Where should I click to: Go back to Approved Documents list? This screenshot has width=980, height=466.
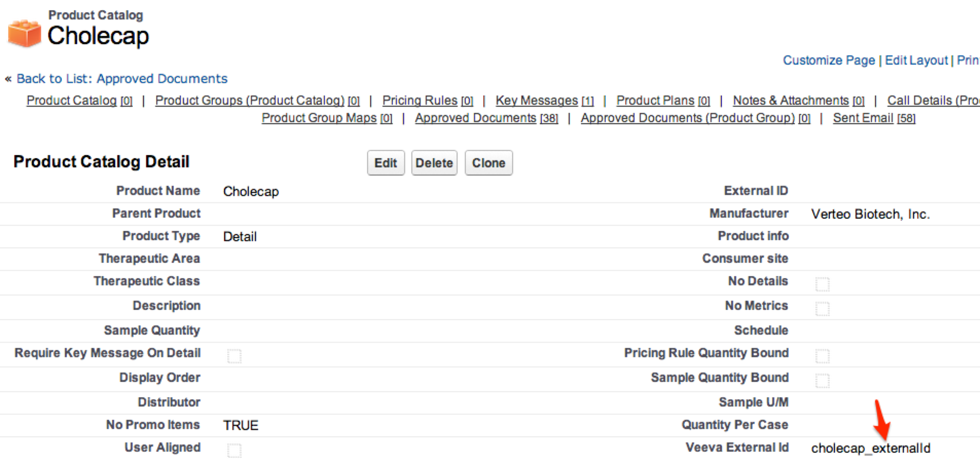(x=121, y=78)
